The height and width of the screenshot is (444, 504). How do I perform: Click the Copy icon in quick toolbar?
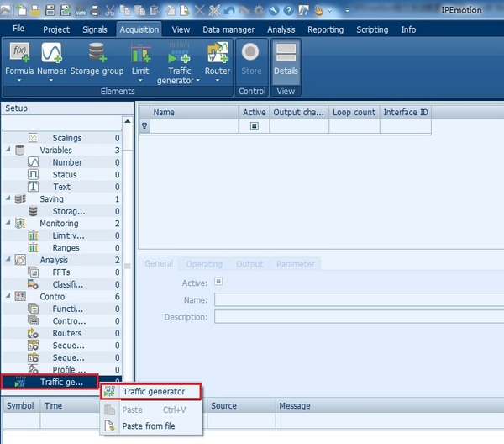click(x=124, y=10)
